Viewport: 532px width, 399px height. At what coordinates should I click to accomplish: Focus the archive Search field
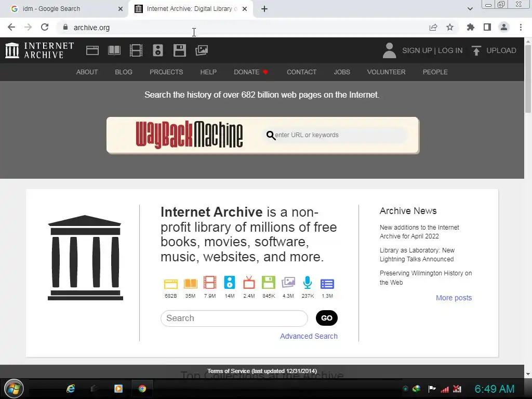point(234,318)
